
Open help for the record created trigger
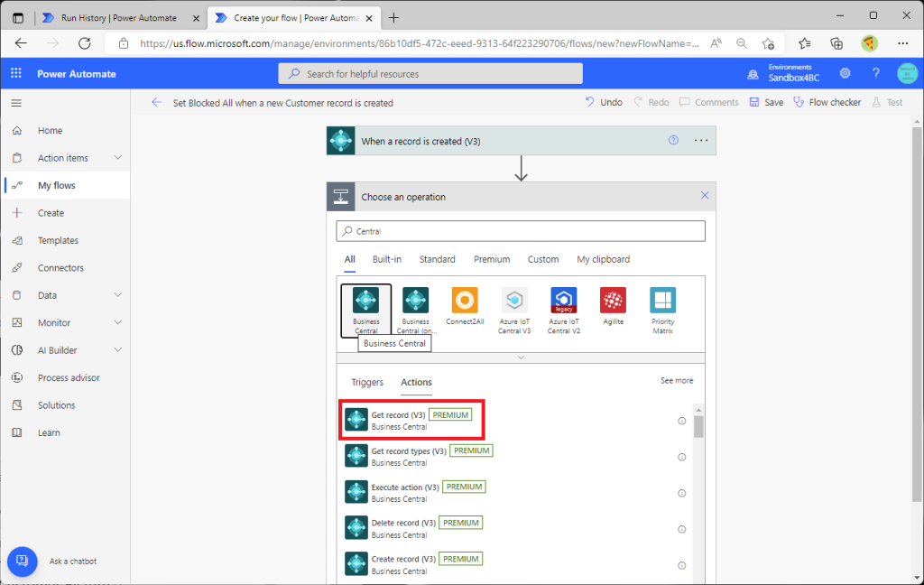click(673, 140)
